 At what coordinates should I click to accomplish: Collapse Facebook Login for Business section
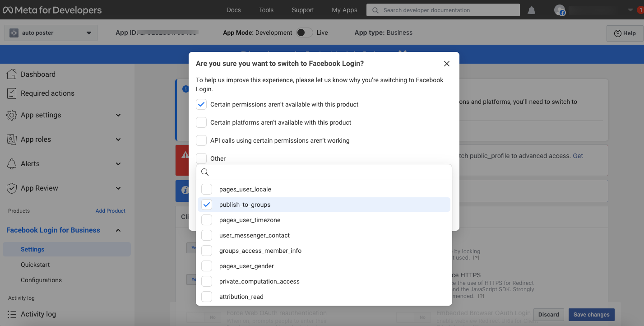pos(118,230)
